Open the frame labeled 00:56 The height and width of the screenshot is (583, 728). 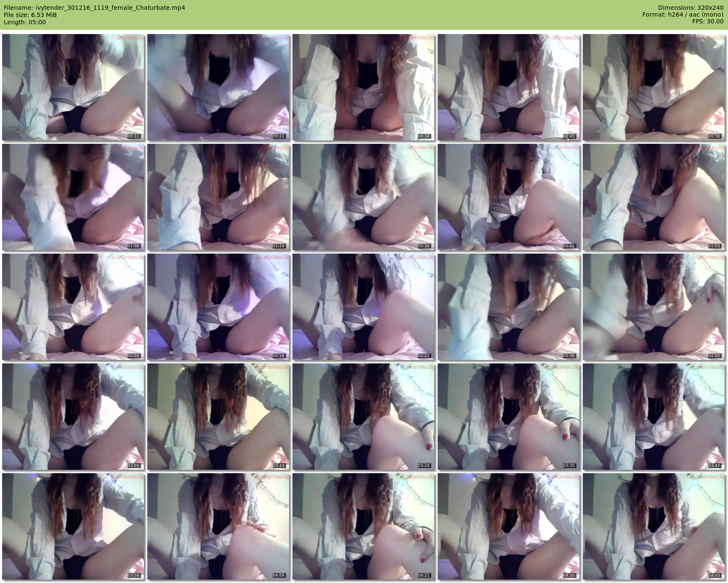coord(654,87)
